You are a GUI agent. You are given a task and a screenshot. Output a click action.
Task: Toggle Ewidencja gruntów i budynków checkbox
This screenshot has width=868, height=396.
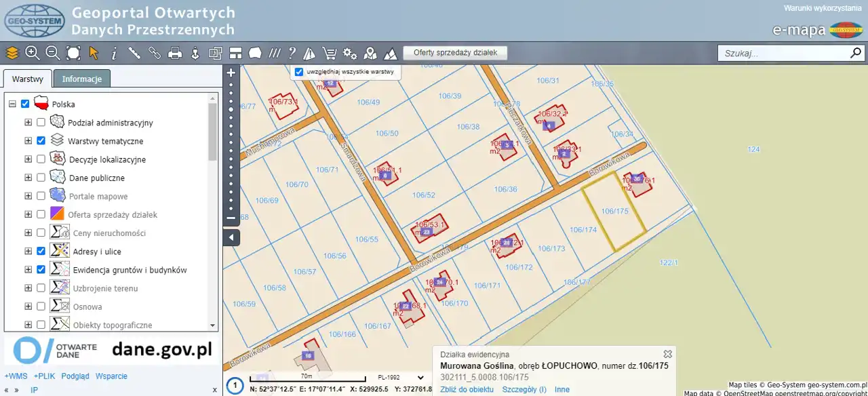[41, 269]
